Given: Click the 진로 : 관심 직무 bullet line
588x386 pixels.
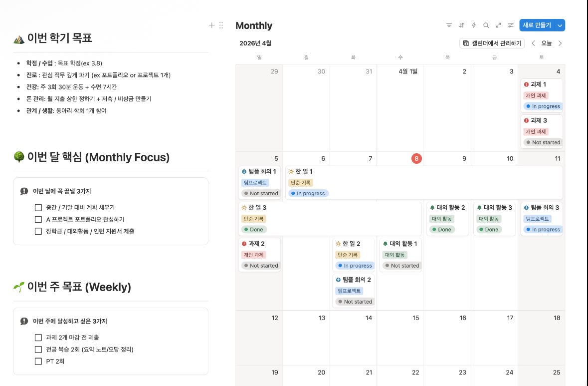Looking at the screenshot, I should [x=98, y=75].
